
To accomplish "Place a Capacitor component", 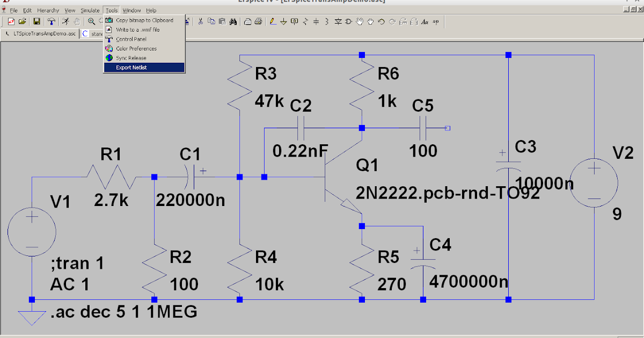I will coord(316,21).
